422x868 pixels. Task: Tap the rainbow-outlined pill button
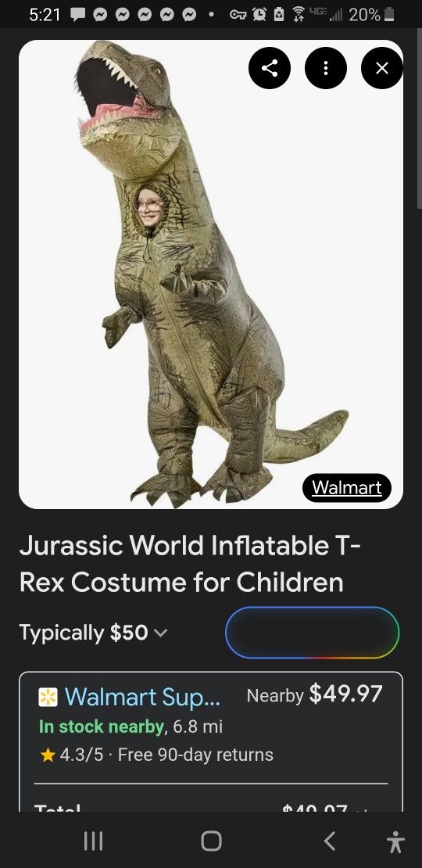[312, 632]
